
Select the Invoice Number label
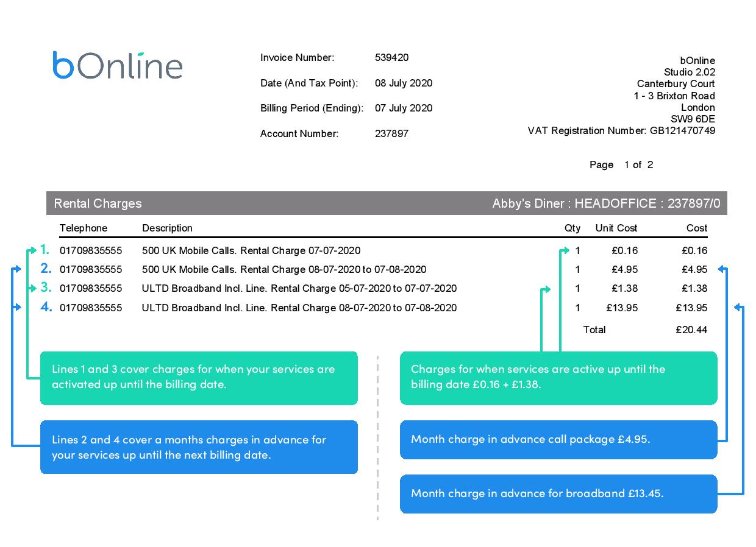click(x=297, y=58)
